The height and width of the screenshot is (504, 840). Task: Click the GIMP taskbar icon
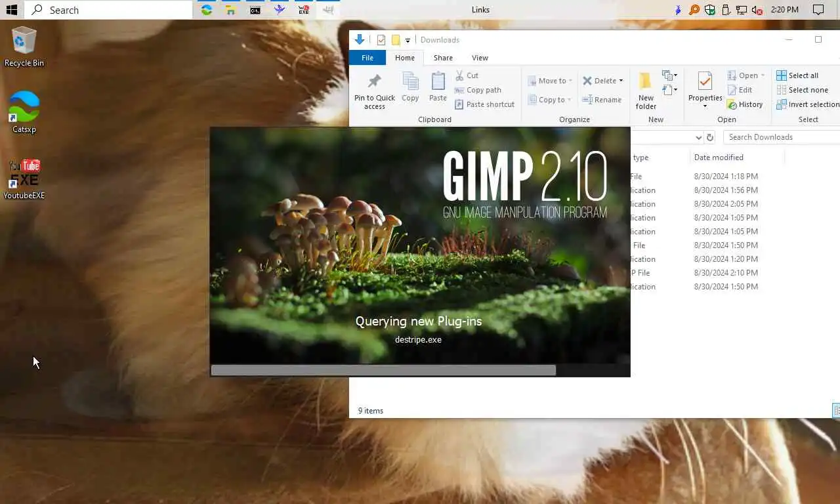tap(327, 10)
